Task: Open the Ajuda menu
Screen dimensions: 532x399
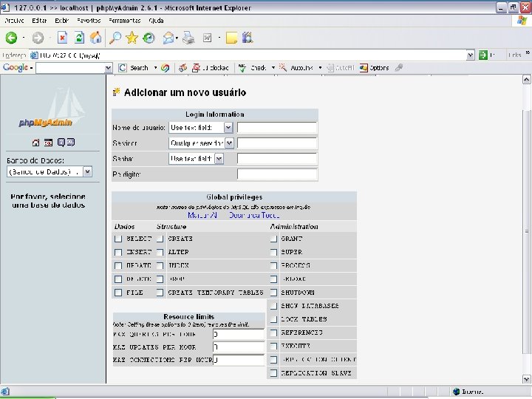Action: [156, 21]
